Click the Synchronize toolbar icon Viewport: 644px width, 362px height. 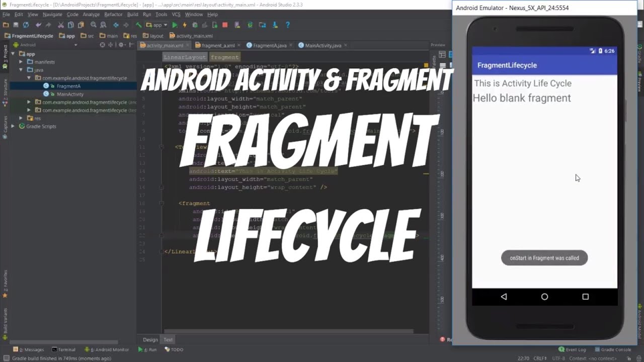26,25
